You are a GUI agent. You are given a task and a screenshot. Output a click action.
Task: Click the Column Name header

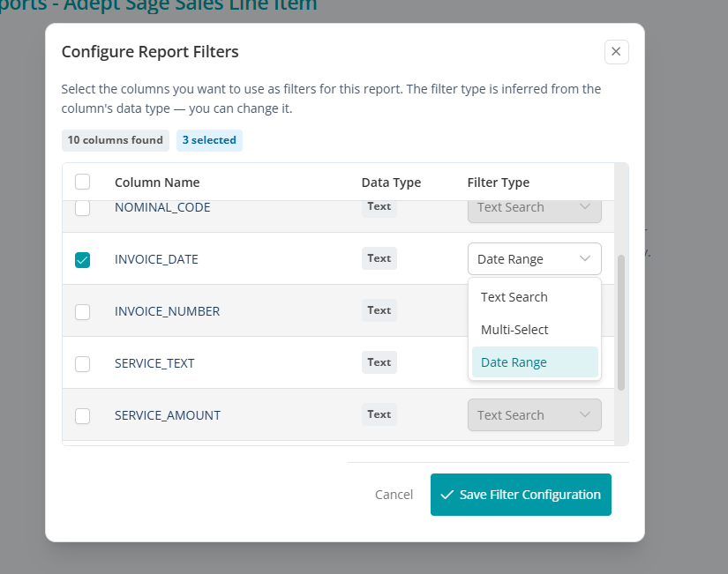pos(157,183)
